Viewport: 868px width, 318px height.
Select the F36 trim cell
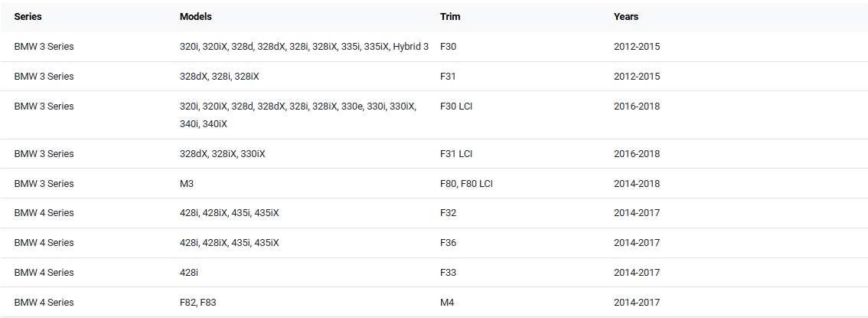[448, 243]
